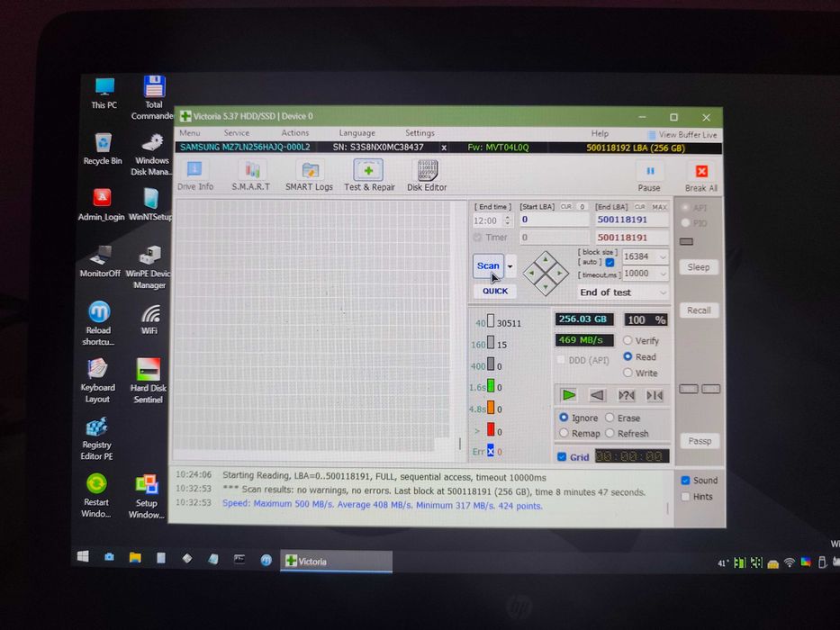Open the Settings menu
Image resolution: width=840 pixels, height=630 pixels.
pos(420,133)
